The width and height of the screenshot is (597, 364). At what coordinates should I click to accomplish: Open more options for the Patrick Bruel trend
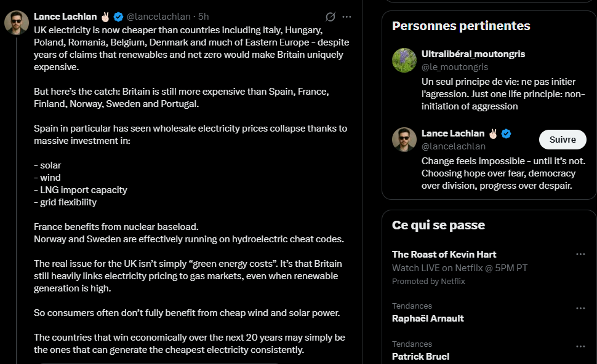point(580,346)
